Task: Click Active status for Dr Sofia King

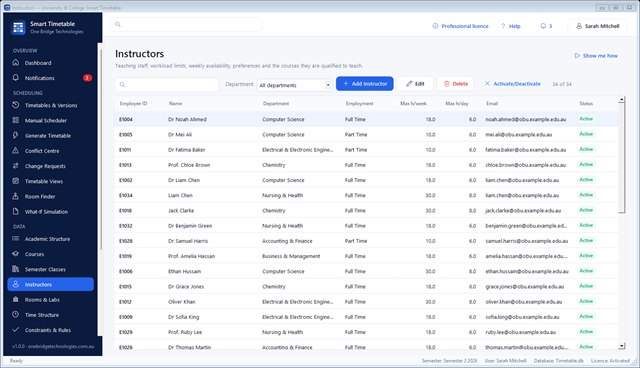Action: 586,316
